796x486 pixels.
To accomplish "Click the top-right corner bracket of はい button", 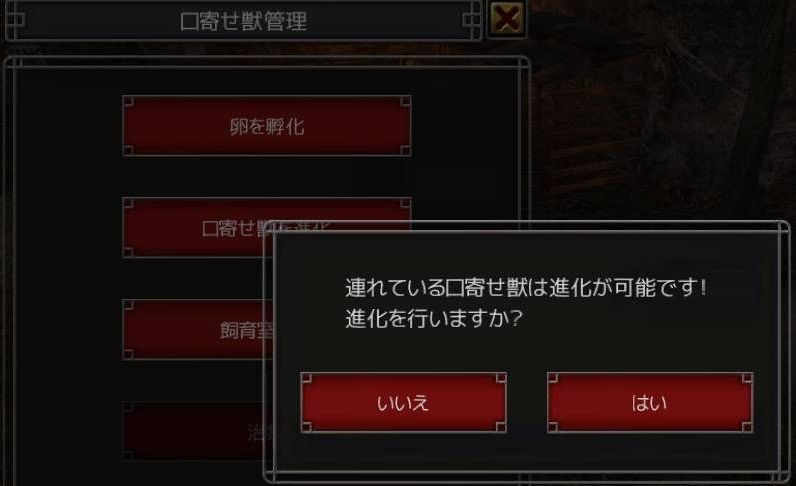I will coord(747,378).
